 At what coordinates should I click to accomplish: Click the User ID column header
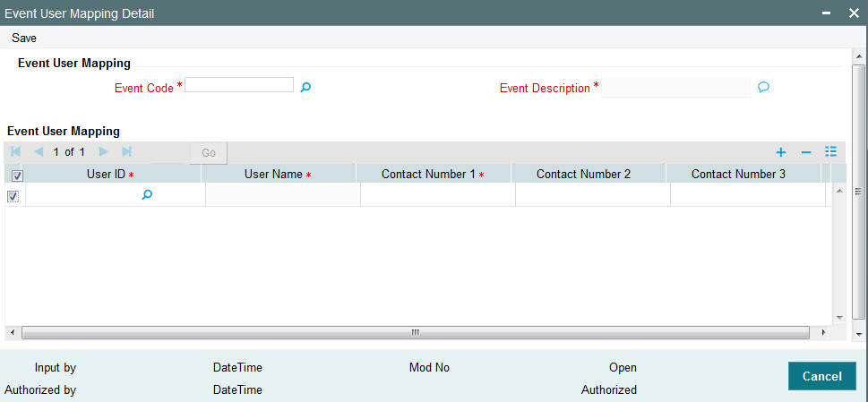[x=113, y=174]
